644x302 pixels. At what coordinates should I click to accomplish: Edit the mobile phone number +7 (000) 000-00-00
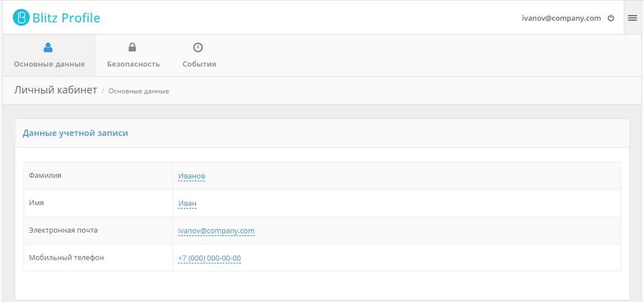[x=209, y=258]
